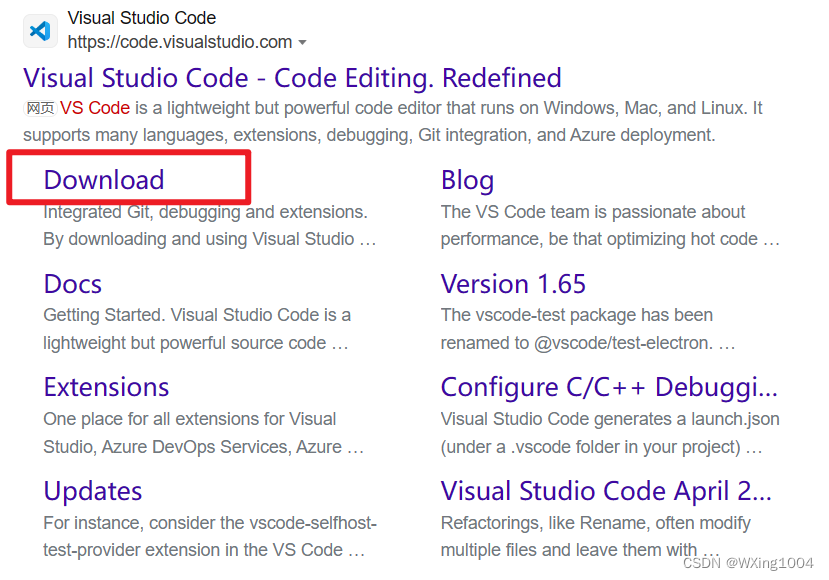Open the Version 1.65 release link

[x=513, y=285]
